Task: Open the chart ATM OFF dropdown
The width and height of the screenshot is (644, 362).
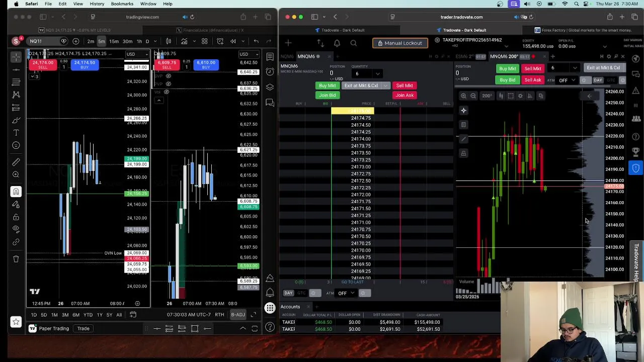Action: tap(566, 80)
